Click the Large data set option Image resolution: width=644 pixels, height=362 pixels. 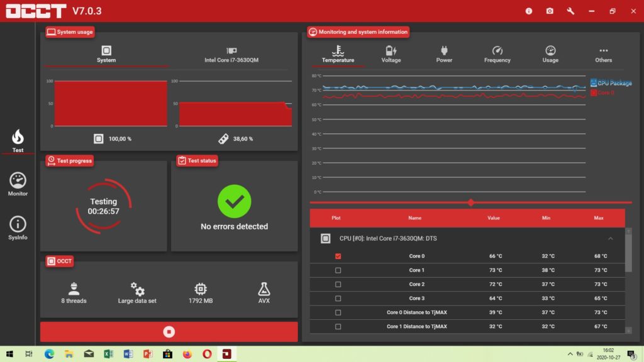[137, 293]
